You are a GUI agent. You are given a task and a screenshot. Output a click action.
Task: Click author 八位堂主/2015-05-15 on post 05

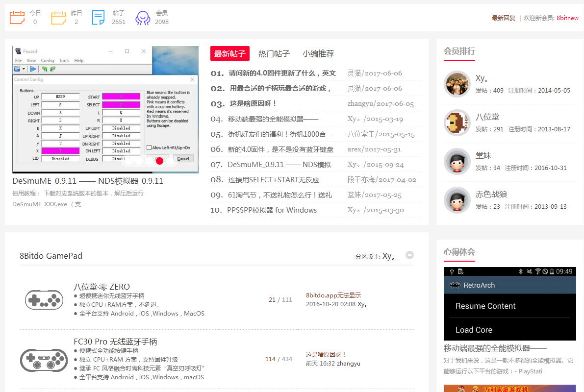tap(381, 134)
